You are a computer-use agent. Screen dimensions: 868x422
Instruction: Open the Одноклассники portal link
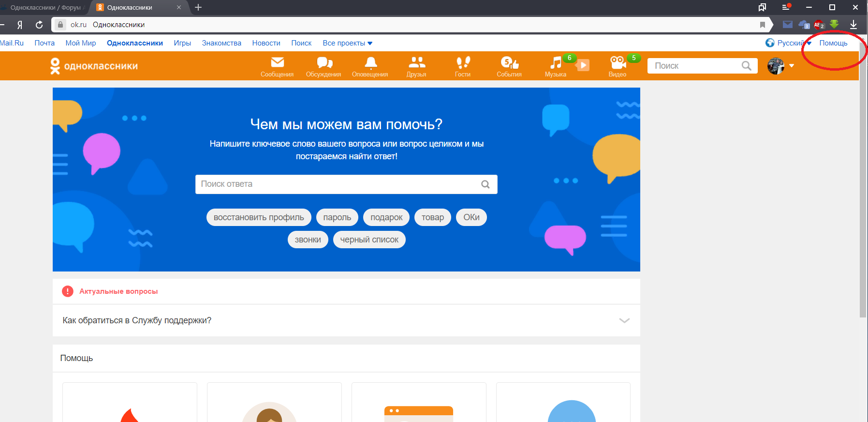[x=135, y=43]
